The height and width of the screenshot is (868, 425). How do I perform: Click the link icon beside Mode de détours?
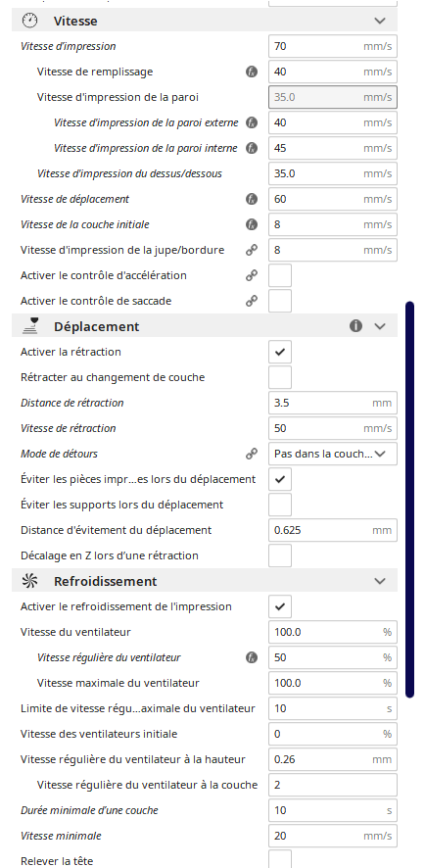252,454
